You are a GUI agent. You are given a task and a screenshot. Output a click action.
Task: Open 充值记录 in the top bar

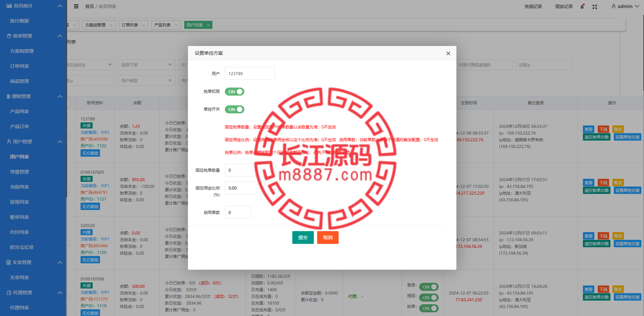533,6
